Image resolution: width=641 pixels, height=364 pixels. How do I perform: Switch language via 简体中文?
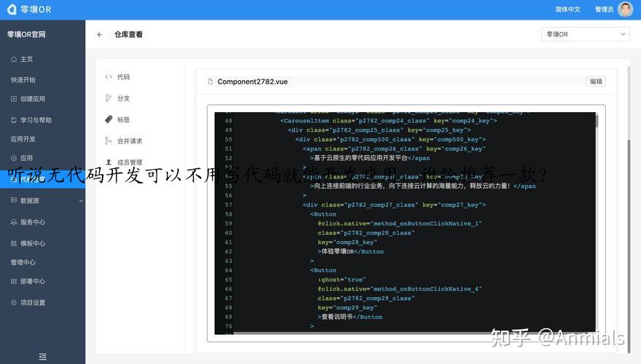coord(567,9)
